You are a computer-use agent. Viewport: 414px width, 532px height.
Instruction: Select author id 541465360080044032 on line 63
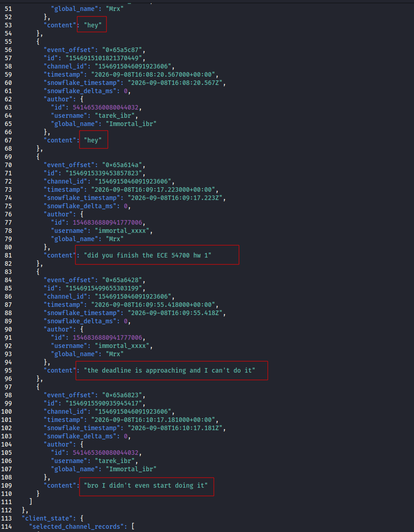click(x=106, y=108)
